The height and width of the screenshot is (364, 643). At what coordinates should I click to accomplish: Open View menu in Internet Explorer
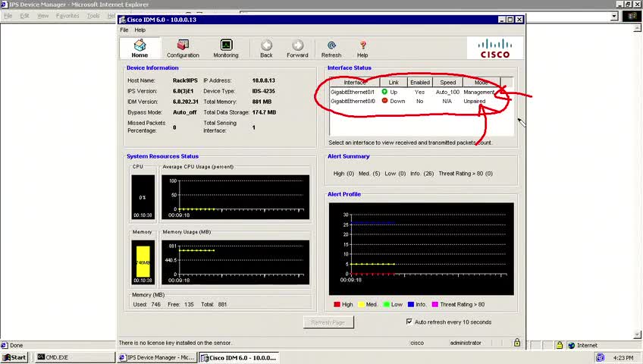click(x=43, y=16)
